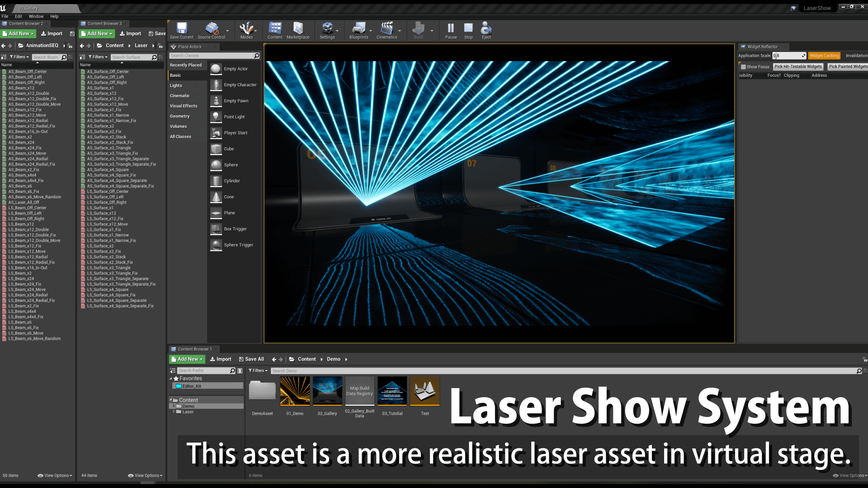Select Sphere Trigger in Place Actors
The height and width of the screenshot is (488, 868).
(235, 245)
